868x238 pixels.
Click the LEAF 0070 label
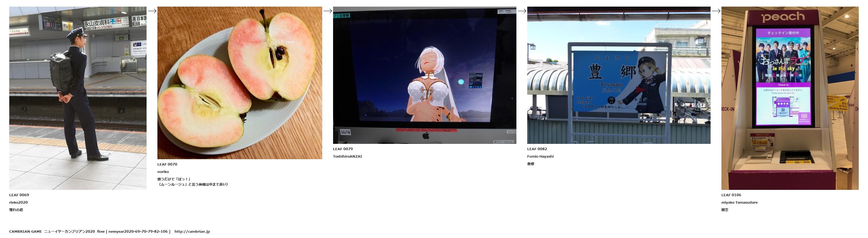(x=167, y=164)
